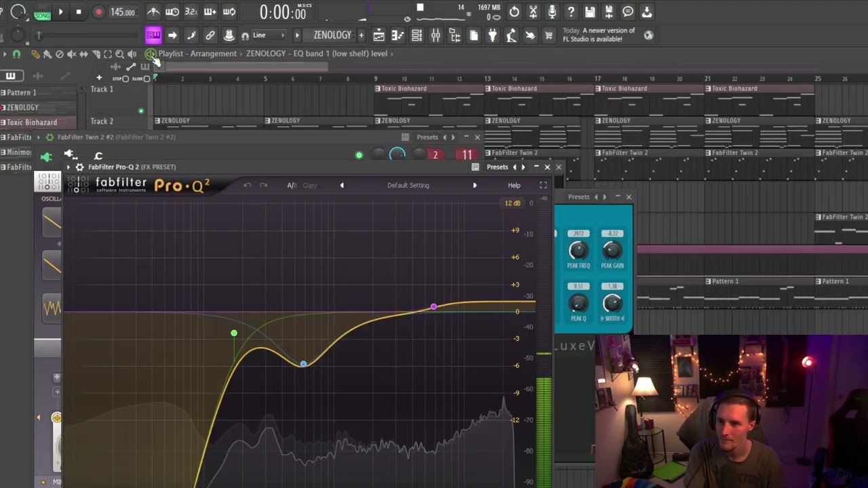The height and width of the screenshot is (488, 868).
Task: Open FabFilter Twin 2 Presets menu
Action: click(427, 137)
